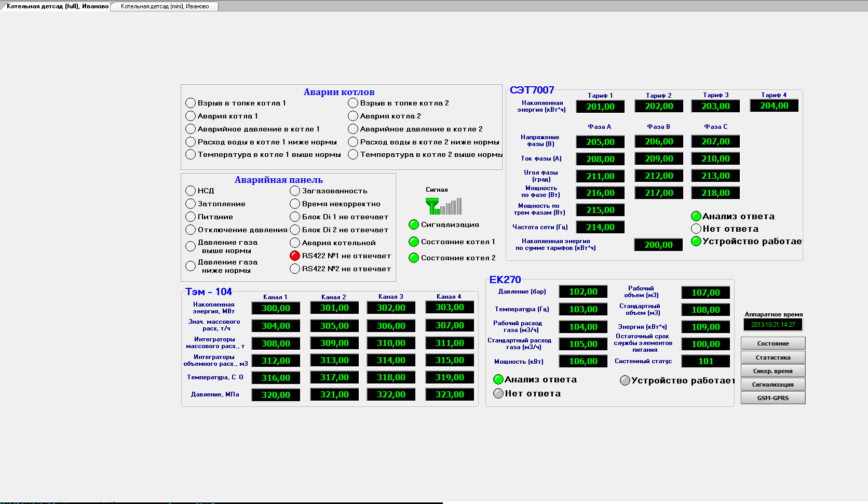Toggle Авария котла 2 indicator

tap(353, 116)
